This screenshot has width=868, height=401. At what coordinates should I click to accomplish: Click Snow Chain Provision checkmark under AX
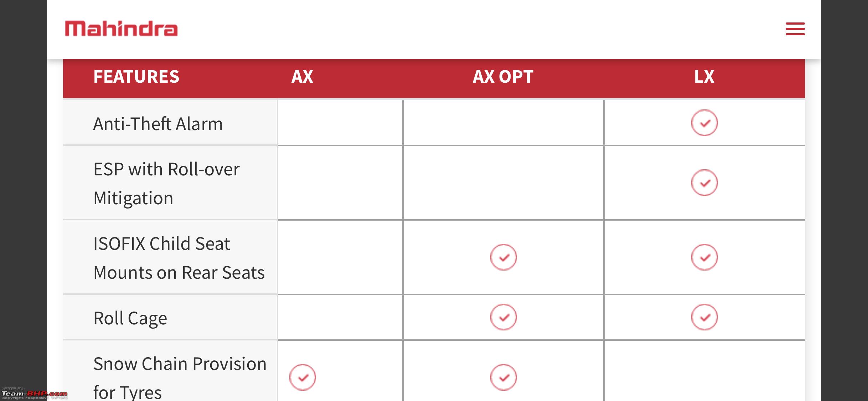point(303,377)
